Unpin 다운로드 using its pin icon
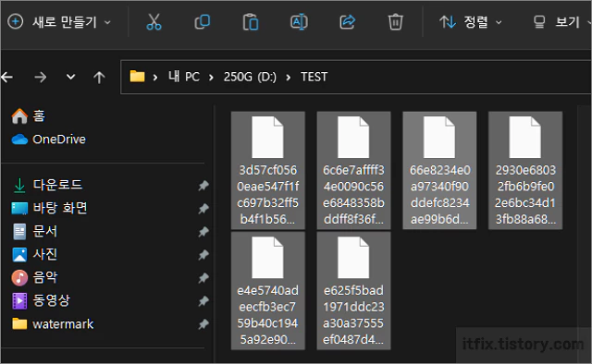The height and width of the screenshot is (364, 592). (x=203, y=185)
